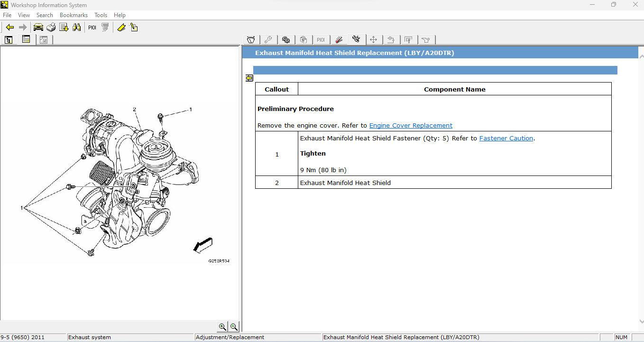Zoom out of the diagram with magnifier minus
Screen dimensions: 644x342
click(234, 326)
